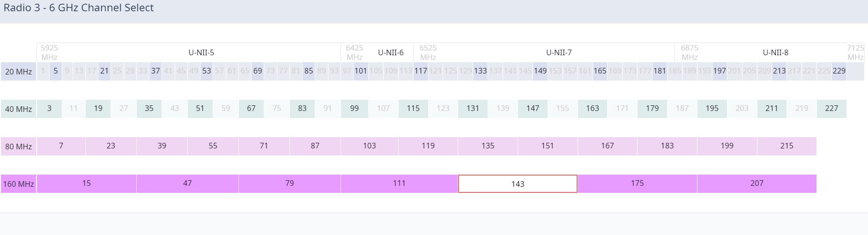
Task: Select 80 MHz channel 55
Action: (213, 146)
